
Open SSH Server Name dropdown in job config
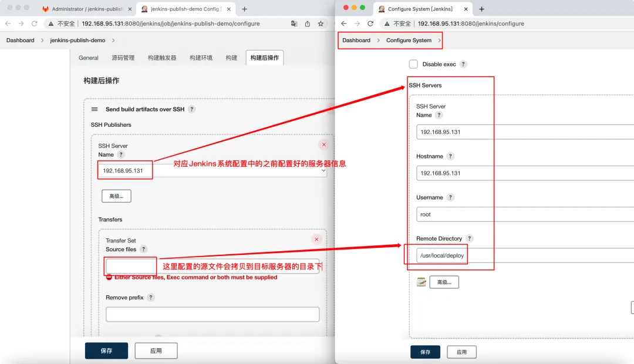point(213,170)
